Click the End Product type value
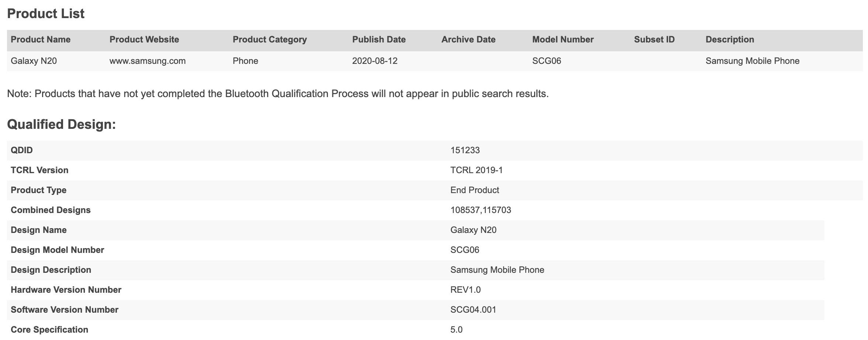The width and height of the screenshot is (868, 340). tap(474, 190)
